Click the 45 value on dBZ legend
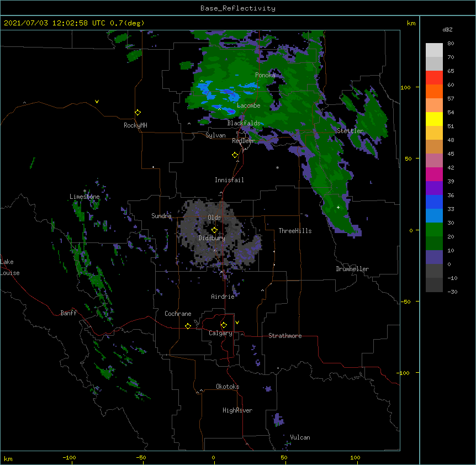This screenshot has width=476, height=465. (x=451, y=154)
